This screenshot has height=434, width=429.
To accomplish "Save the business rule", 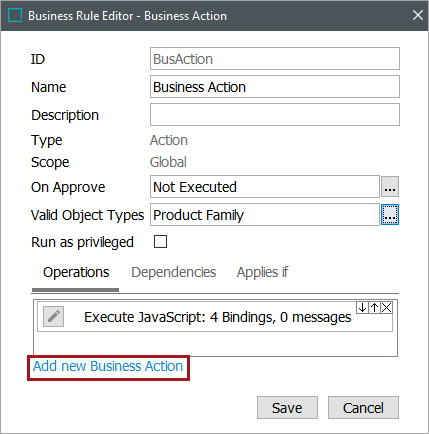I will pyautogui.click(x=287, y=408).
